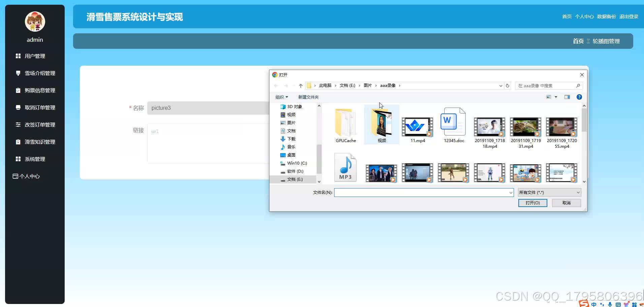
Task: Select 20191109_172055.mp4 video
Action: tap(562, 133)
